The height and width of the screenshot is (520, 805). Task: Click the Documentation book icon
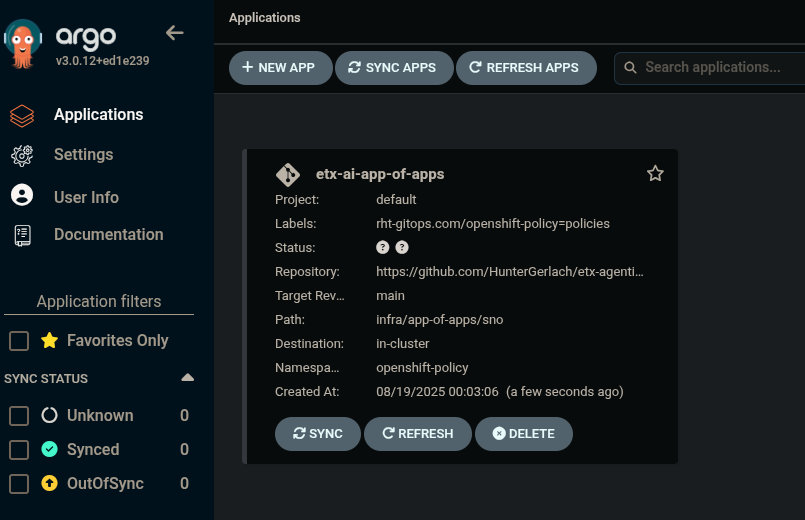click(23, 236)
